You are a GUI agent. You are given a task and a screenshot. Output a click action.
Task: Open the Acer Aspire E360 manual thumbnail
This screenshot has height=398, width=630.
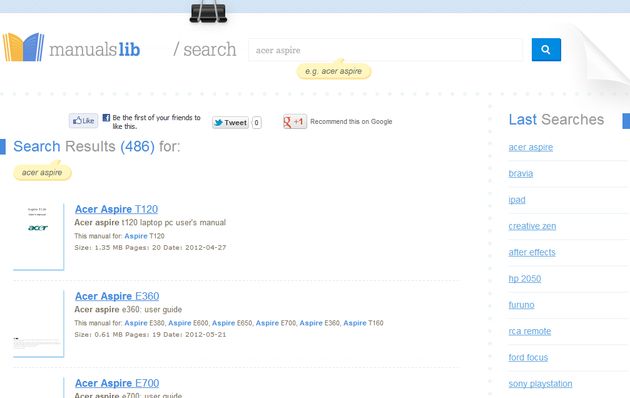point(38,323)
